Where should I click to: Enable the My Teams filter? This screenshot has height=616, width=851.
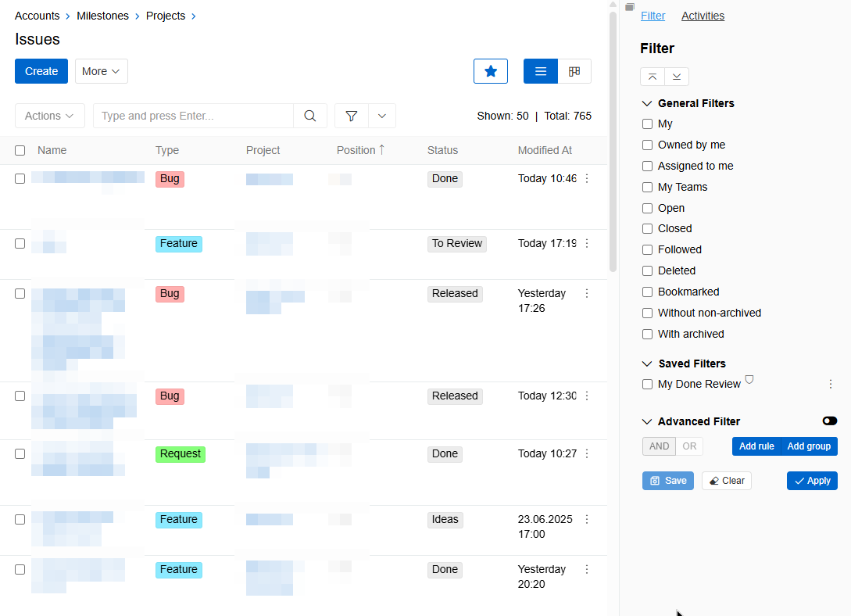(x=647, y=188)
